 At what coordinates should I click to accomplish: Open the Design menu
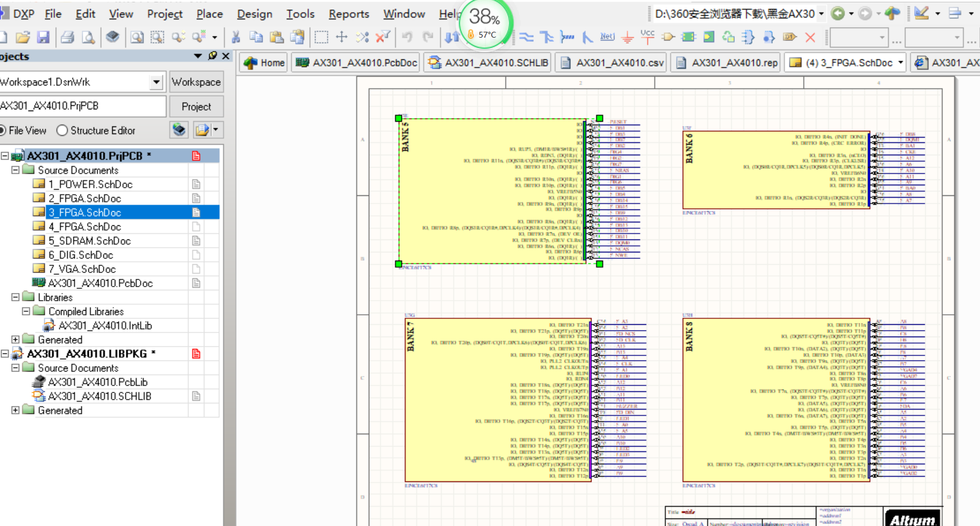255,14
